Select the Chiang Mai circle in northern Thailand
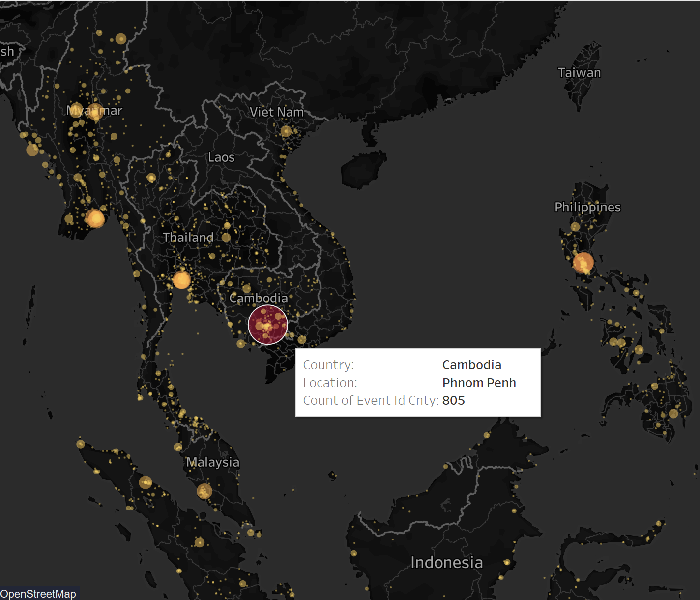 pyautogui.click(x=151, y=178)
